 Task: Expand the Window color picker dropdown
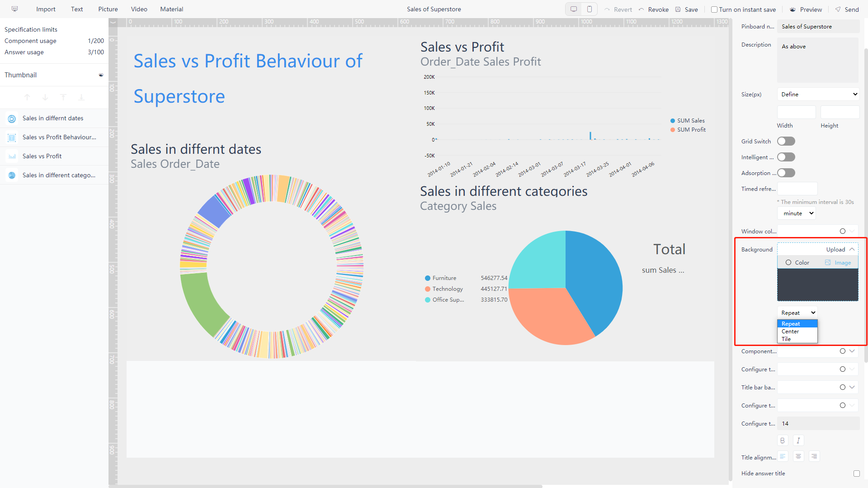click(852, 231)
